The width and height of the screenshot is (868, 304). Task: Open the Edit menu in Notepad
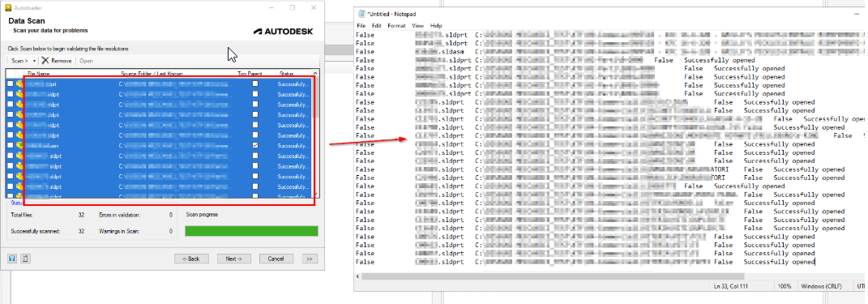coord(376,26)
